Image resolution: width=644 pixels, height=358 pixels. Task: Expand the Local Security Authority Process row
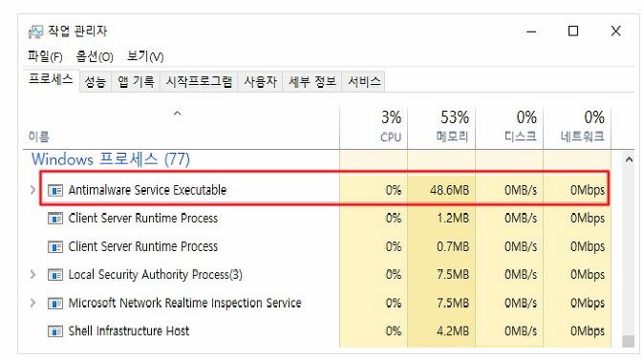click(32, 274)
